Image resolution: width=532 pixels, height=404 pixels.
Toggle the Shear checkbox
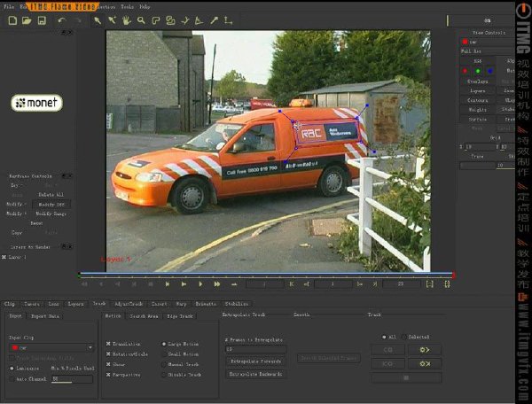coord(108,364)
